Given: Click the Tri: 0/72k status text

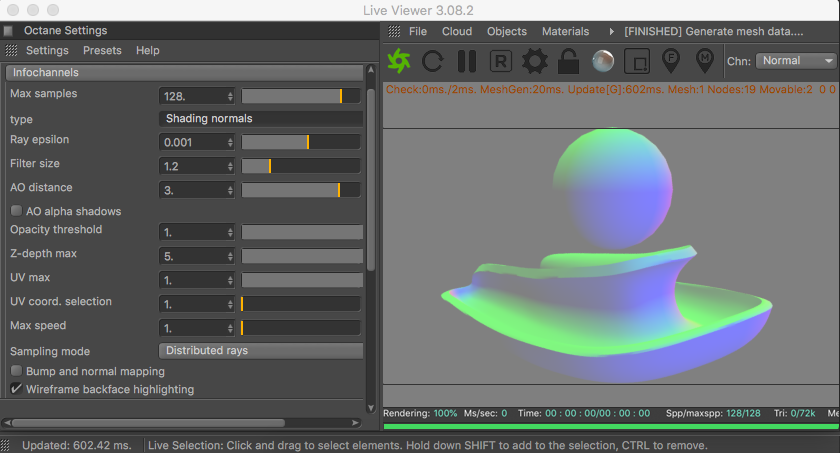Looking at the screenshot, I should pyautogui.click(x=794, y=413).
